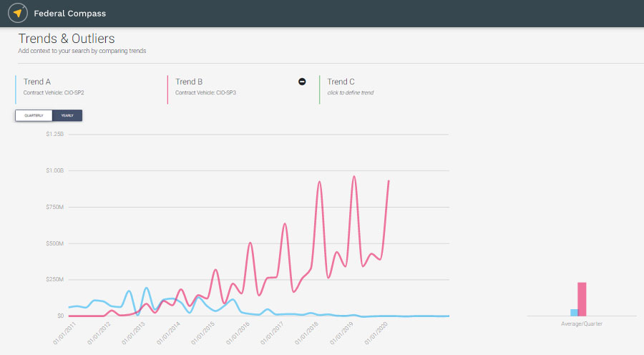Select the Quarterly view toggle

pyautogui.click(x=34, y=115)
